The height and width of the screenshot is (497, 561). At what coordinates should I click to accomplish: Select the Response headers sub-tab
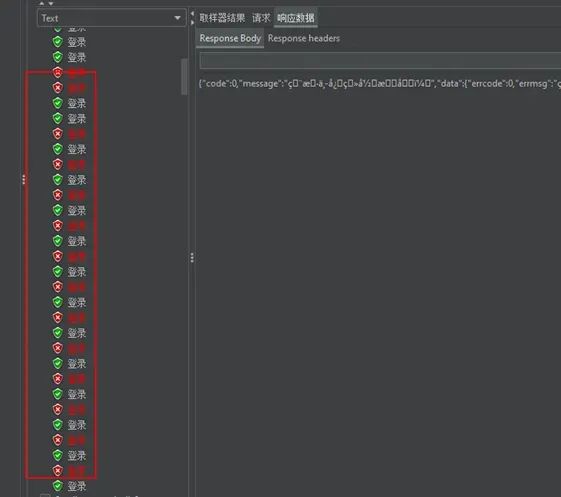coord(303,38)
